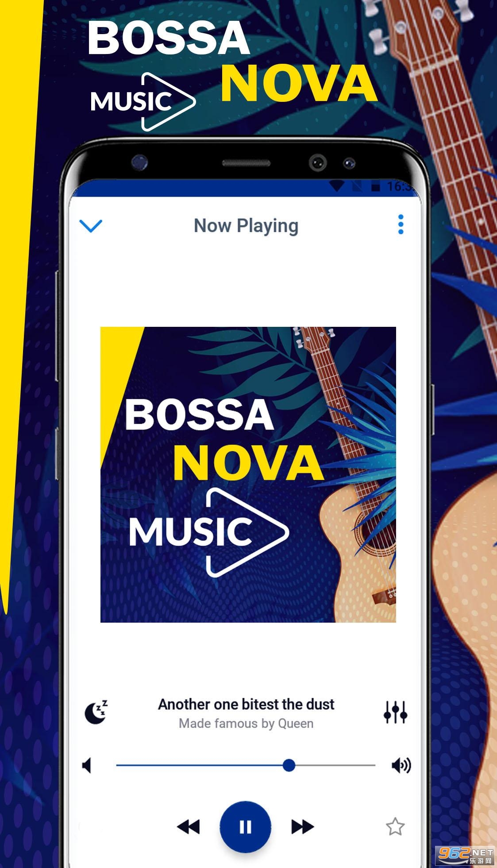Click the 962.NET watermark logo
497x868 pixels.
tap(466, 855)
